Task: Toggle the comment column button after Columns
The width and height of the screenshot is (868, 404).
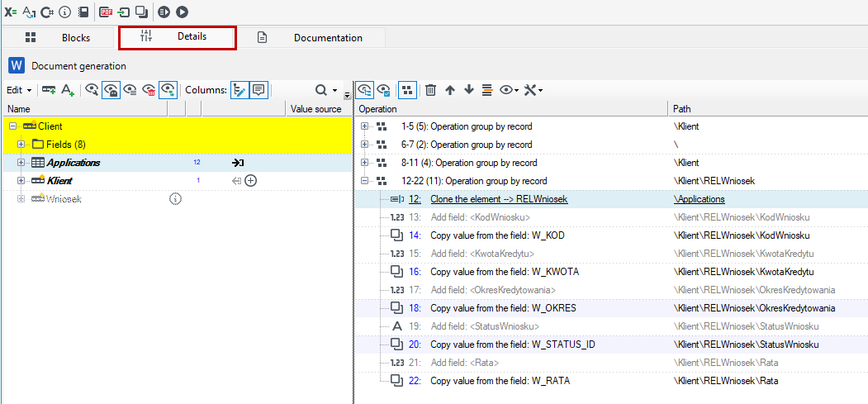Action: 259,90
